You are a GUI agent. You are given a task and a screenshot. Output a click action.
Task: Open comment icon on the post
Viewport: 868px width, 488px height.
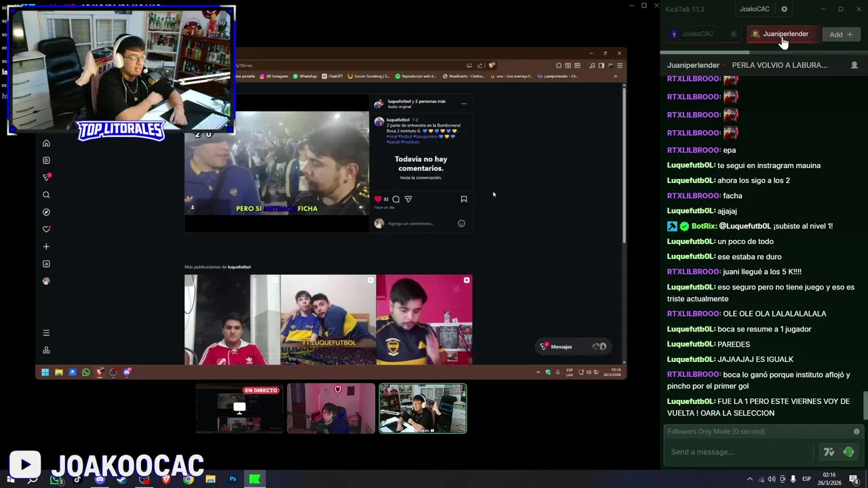tap(396, 199)
